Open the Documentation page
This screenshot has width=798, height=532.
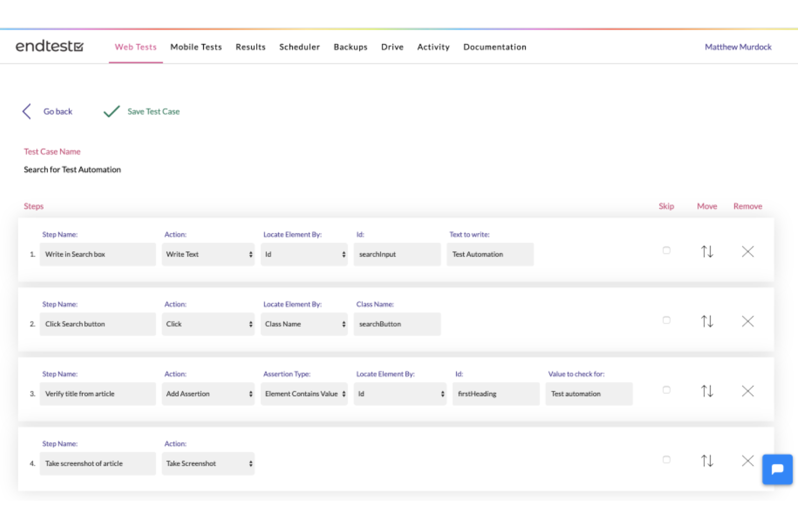(494, 47)
